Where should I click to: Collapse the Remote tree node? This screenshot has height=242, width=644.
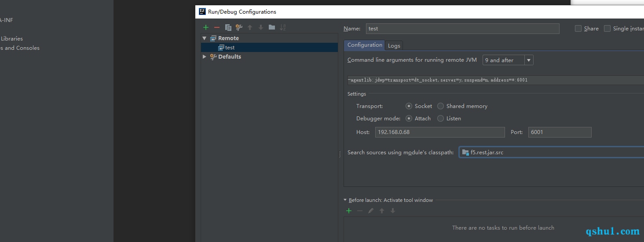coord(205,38)
